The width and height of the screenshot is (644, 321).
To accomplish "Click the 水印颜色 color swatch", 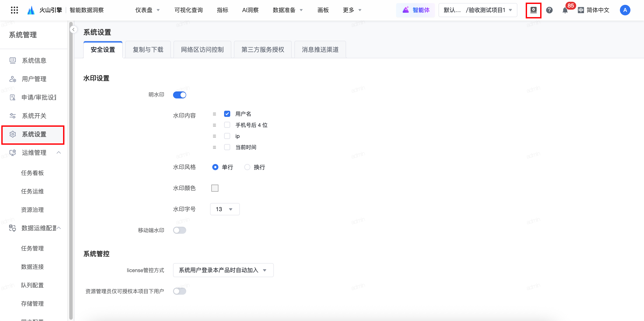I will (215, 188).
